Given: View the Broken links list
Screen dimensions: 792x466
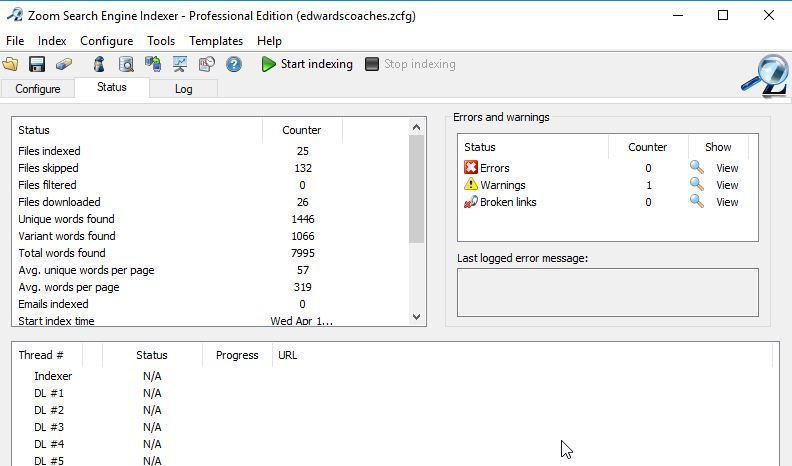Looking at the screenshot, I should tap(727, 202).
